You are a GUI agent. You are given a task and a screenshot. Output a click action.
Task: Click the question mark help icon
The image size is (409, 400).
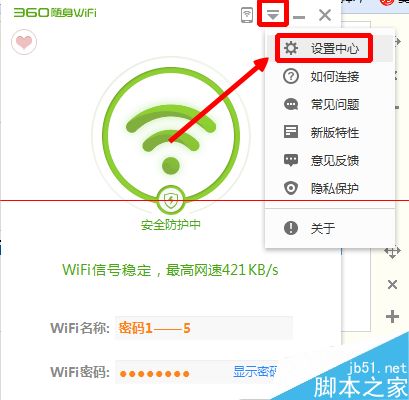point(291,77)
